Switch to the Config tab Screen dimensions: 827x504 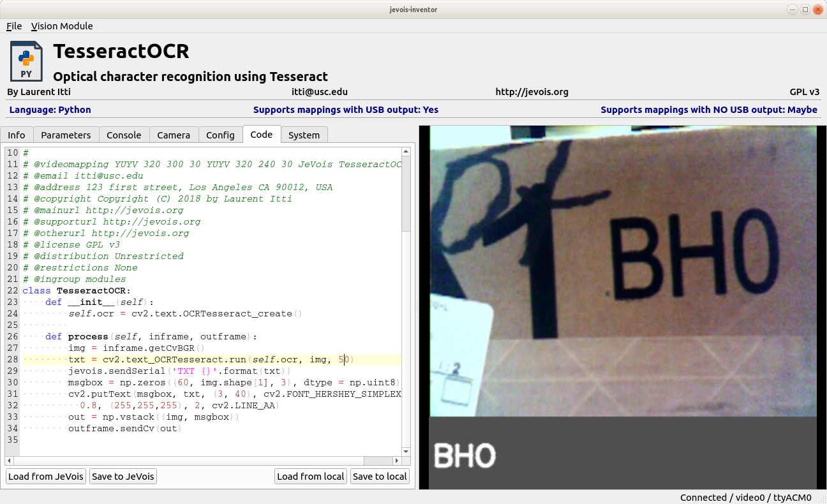(x=220, y=135)
